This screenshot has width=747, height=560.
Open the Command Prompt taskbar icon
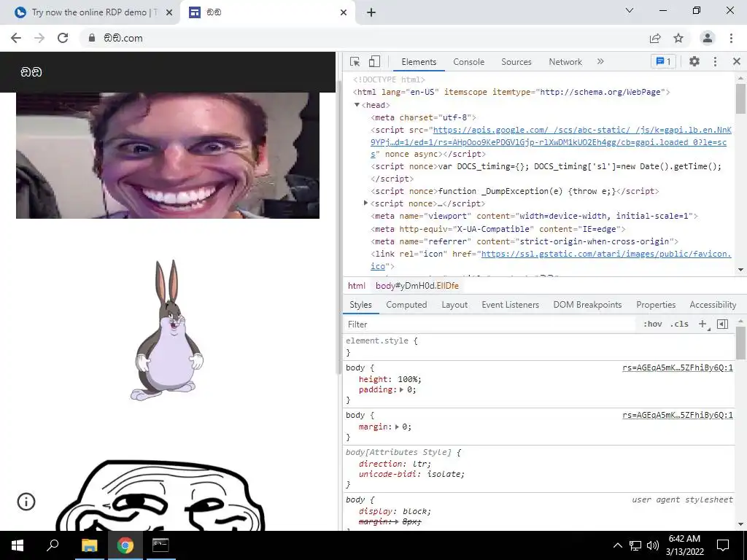pos(160,545)
